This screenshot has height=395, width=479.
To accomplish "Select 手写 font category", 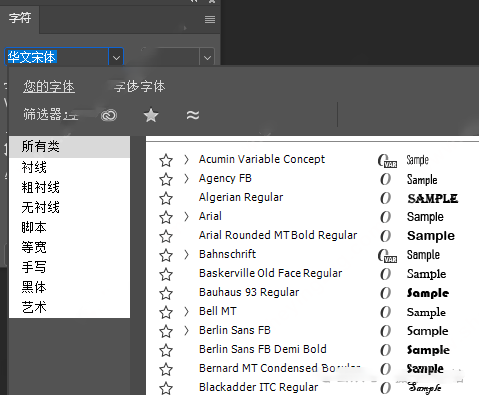I will [x=69, y=267].
